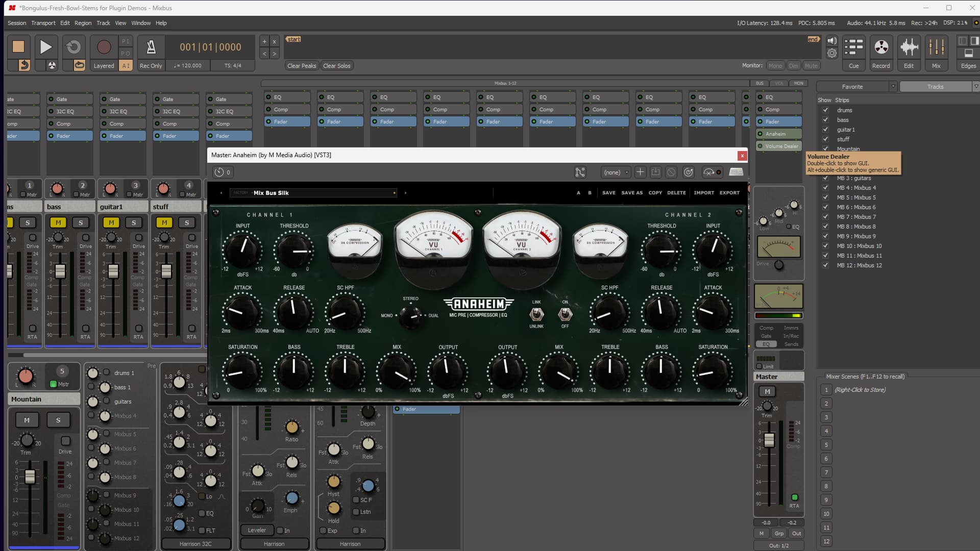
Task: Jump to next marker arrow
Action: 275,53
